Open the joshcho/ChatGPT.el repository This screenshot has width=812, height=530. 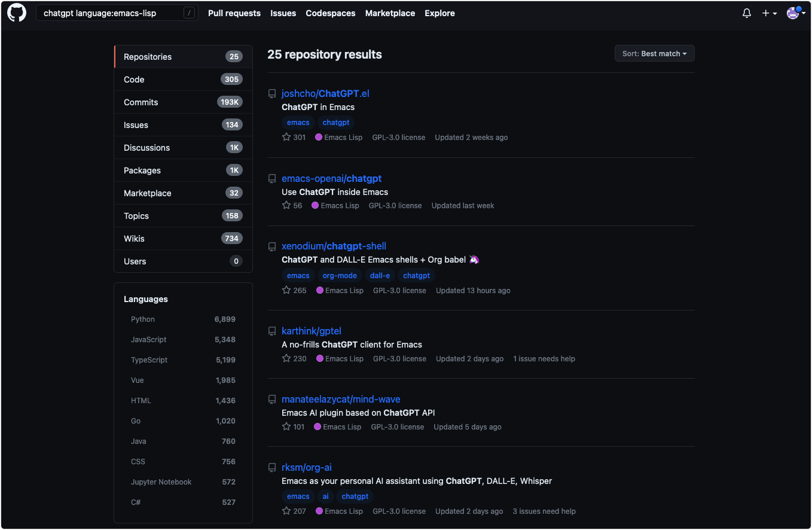325,93
